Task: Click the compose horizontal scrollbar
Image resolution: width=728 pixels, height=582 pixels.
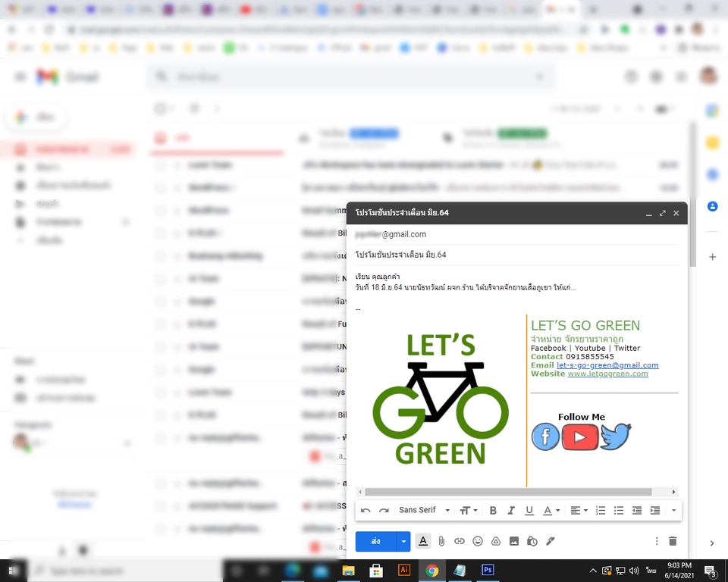Action: (x=508, y=492)
